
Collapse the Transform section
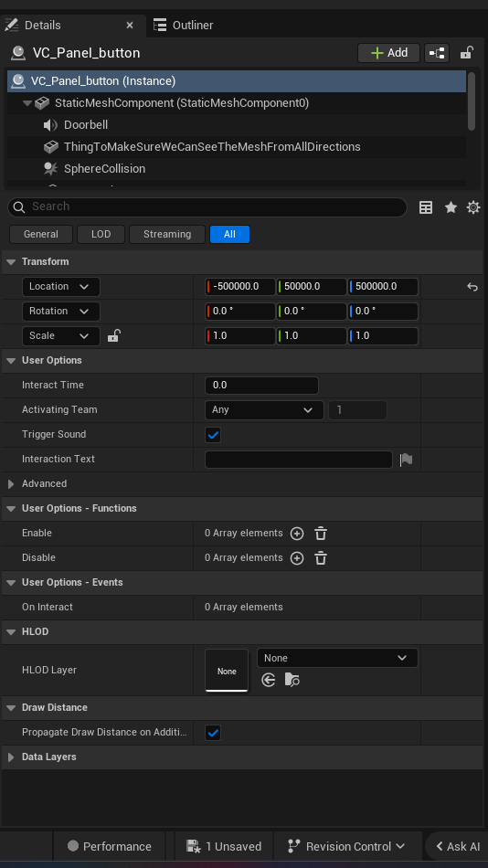(11, 262)
